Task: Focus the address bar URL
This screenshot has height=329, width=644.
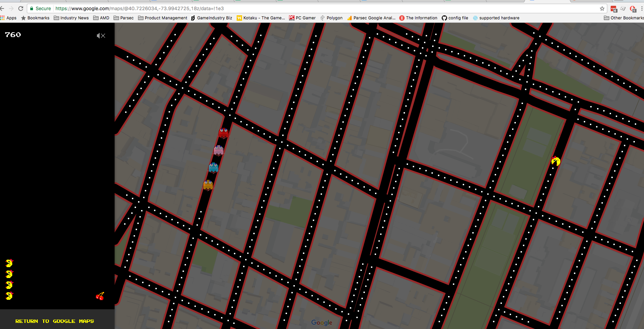Action: point(139,8)
